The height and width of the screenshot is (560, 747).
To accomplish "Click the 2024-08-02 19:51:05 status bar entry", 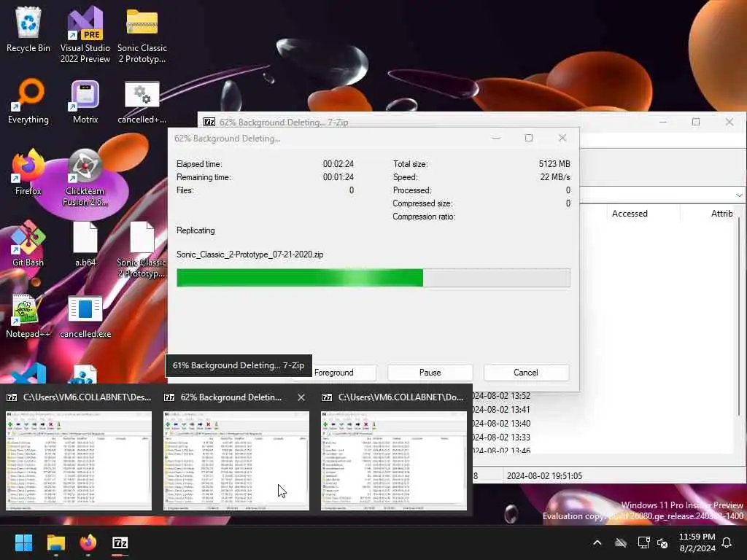I will click(544, 475).
